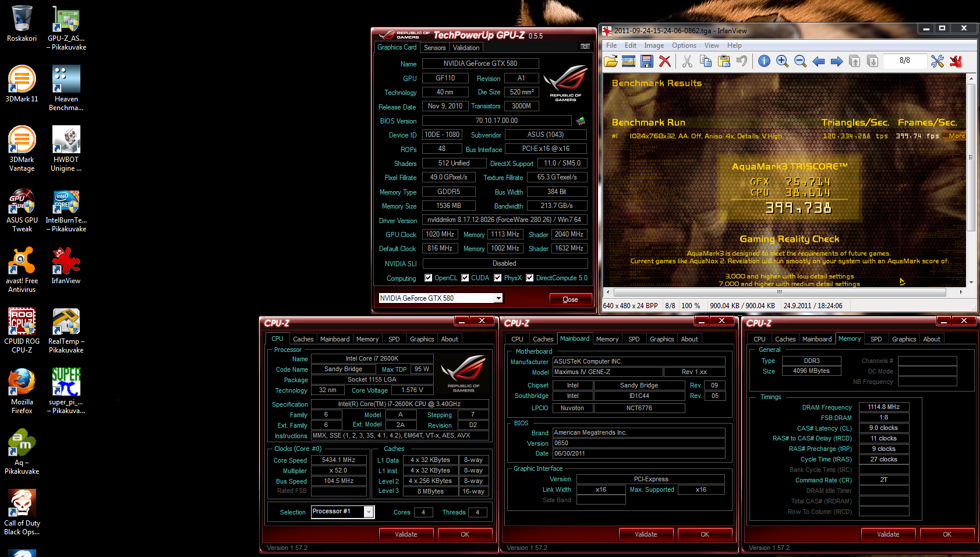This screenshot has height=557, width=980.
Task: Open a file with IrfanView's folder icon
Action: 611,61
